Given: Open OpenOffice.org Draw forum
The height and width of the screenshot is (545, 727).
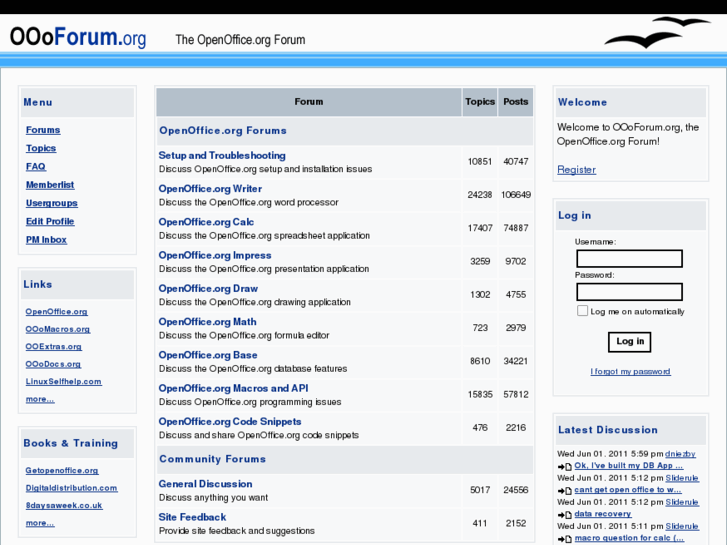Looking at the screenshot, I should pos(208,289).
